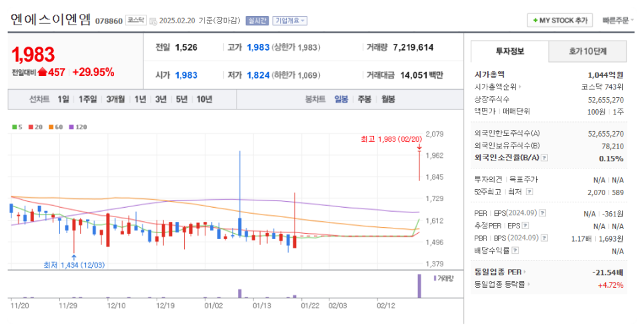
Task: Click the 52-week value 2,070 | 589
Action: pos(605,192)
